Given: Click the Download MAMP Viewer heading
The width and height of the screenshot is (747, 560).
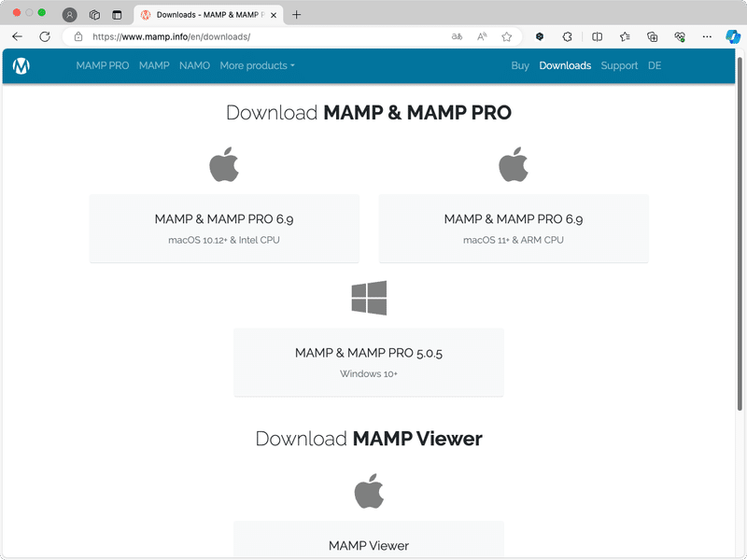Looking at the screenshot, I should (369, 439).
